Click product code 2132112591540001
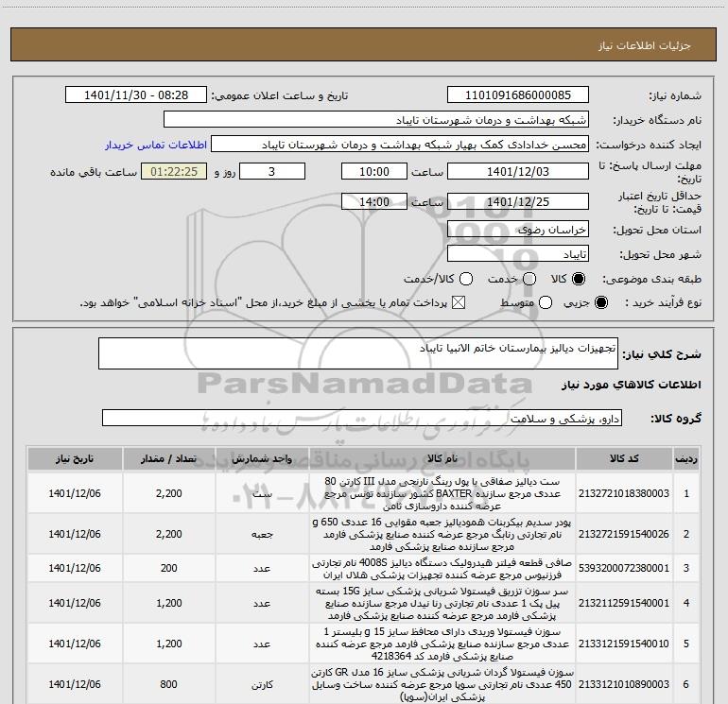This screenshot has height=704, width=728. [624, 603]
